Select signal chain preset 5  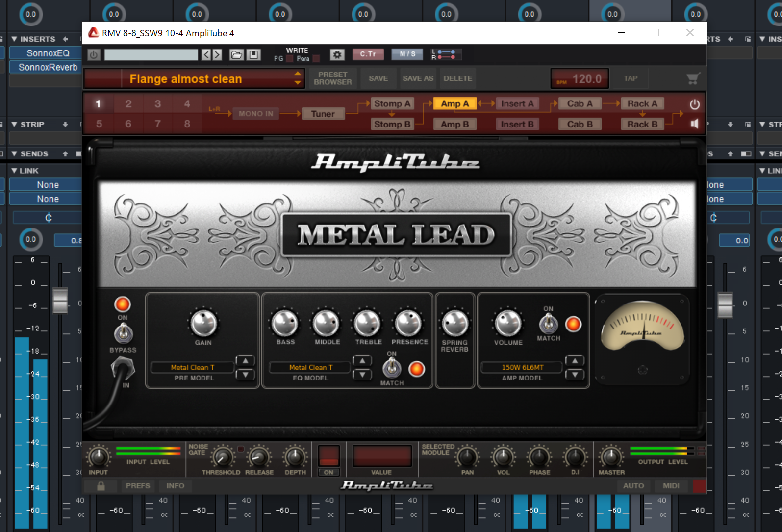[99, 124]
